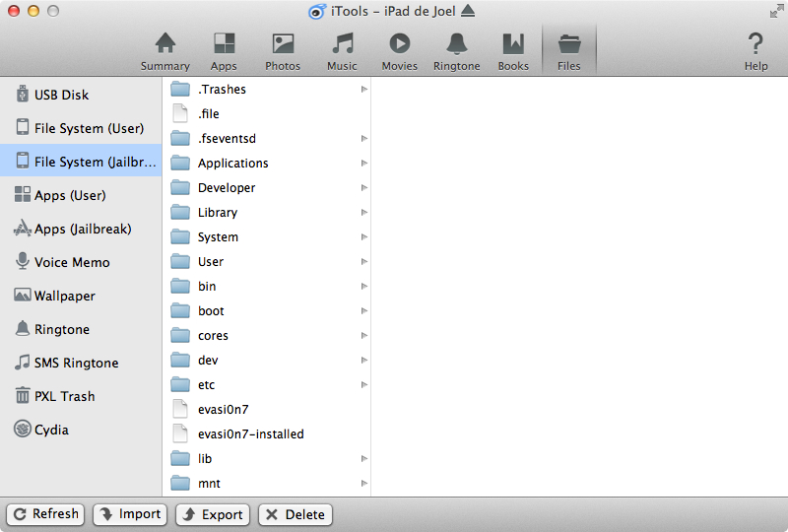
Task: Select Apps (User) in the sidebar
Action: [81, 195]
